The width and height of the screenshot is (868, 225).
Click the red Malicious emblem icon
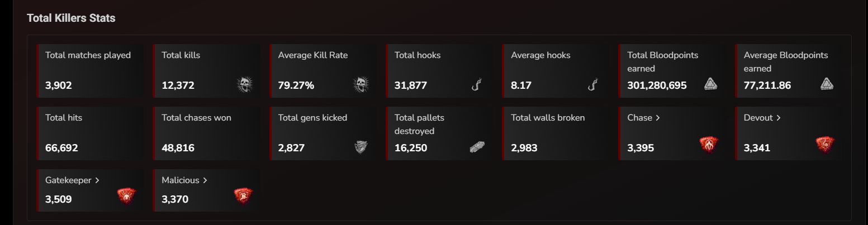pyautogui.click(x=243, y=197)
